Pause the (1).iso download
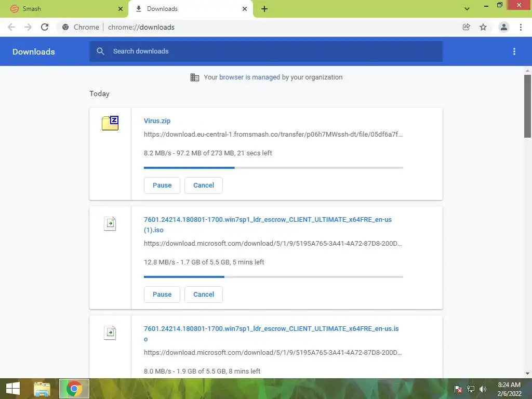Image resolution: width=532 pixels, height=399 pixels. coord(162,295)
